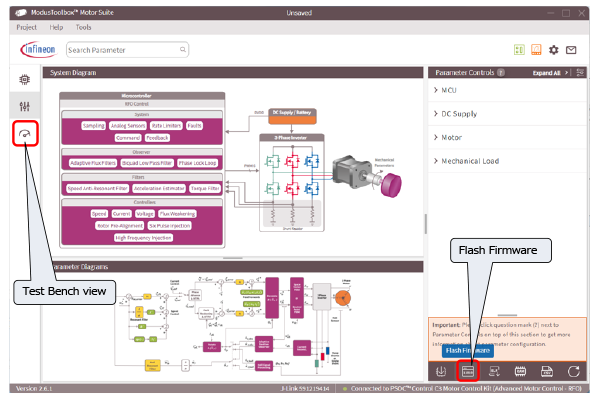Screen dimensions: 600x400
Task: Expand the Mechanical Load parameter group
Action: tap(469, 160)
